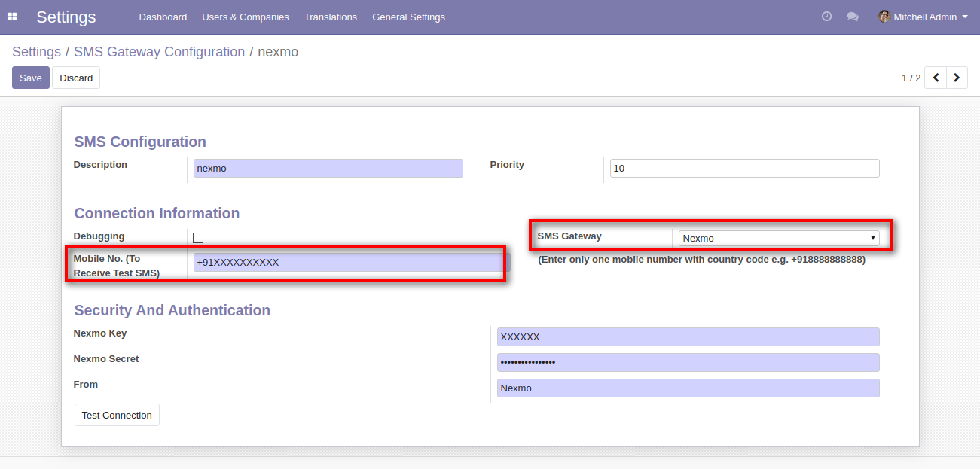Click the Description label
The height and width of the screenshot is (469, 980).
tap(100, 165)
